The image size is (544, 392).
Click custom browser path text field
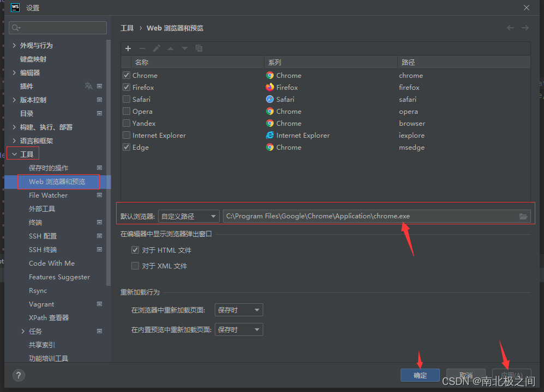[377, 216]
